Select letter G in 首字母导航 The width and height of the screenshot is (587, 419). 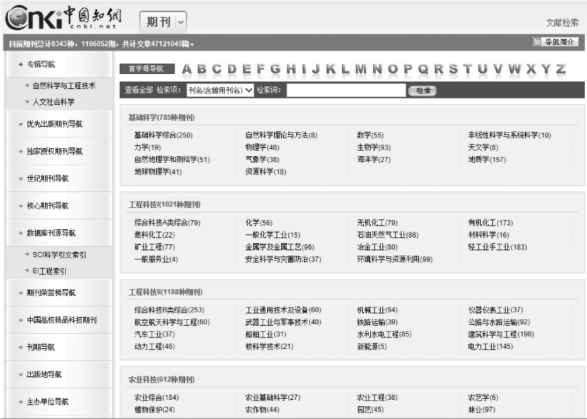[x=275, y=69]
